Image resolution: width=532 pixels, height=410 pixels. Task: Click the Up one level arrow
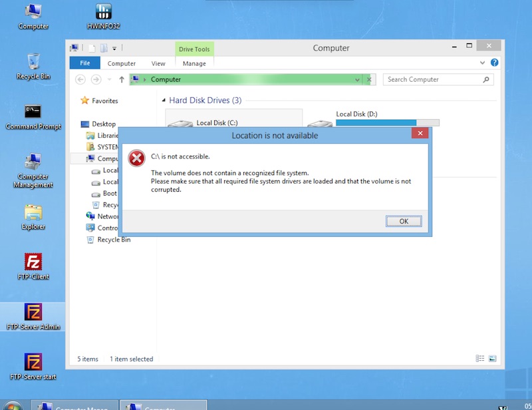[x=122, y=80]
